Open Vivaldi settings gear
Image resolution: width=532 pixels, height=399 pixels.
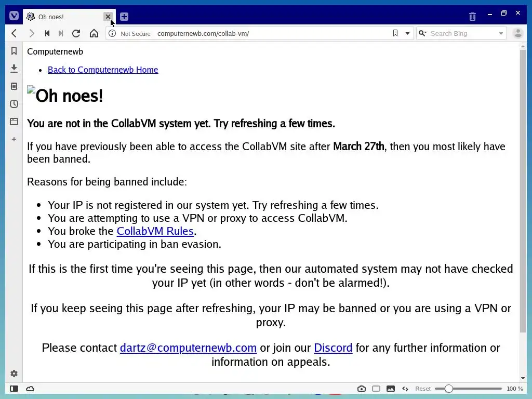click(x=14, y=374)
